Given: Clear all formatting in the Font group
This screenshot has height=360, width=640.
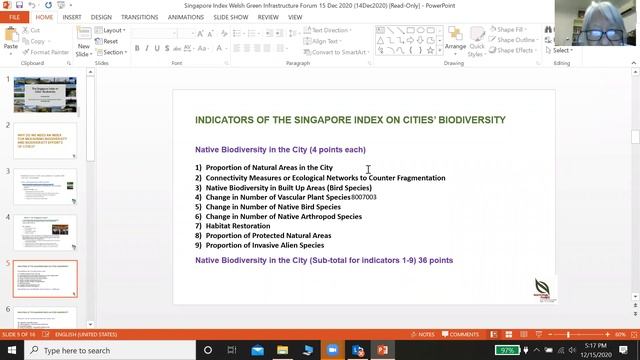Looking at the screenshot, I should (x=224, y=34).
